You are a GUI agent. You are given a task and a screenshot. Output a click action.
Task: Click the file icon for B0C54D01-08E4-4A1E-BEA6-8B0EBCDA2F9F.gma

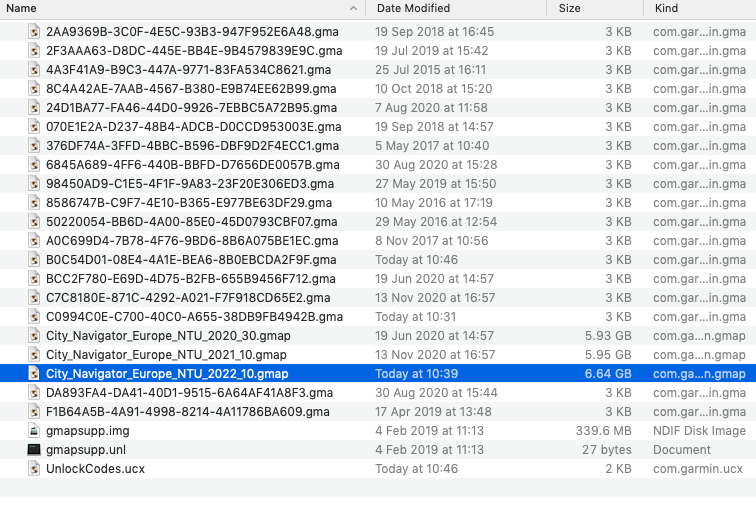(34, 260)
